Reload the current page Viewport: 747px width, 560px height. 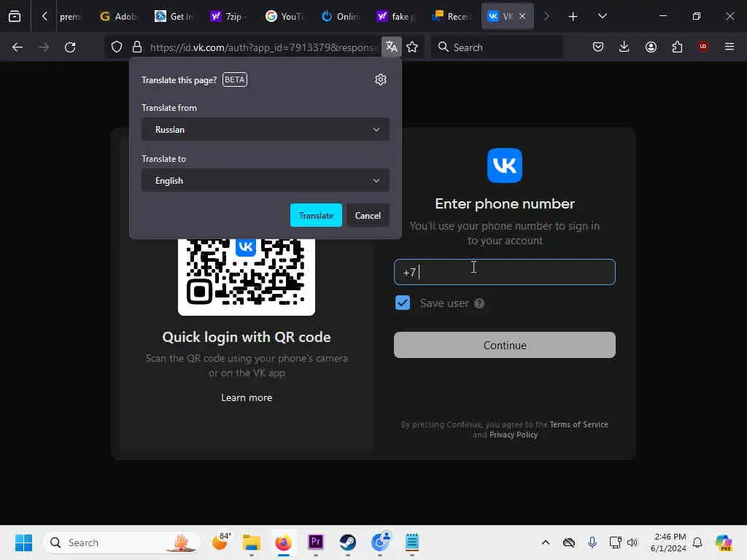(x=70, y=47)
